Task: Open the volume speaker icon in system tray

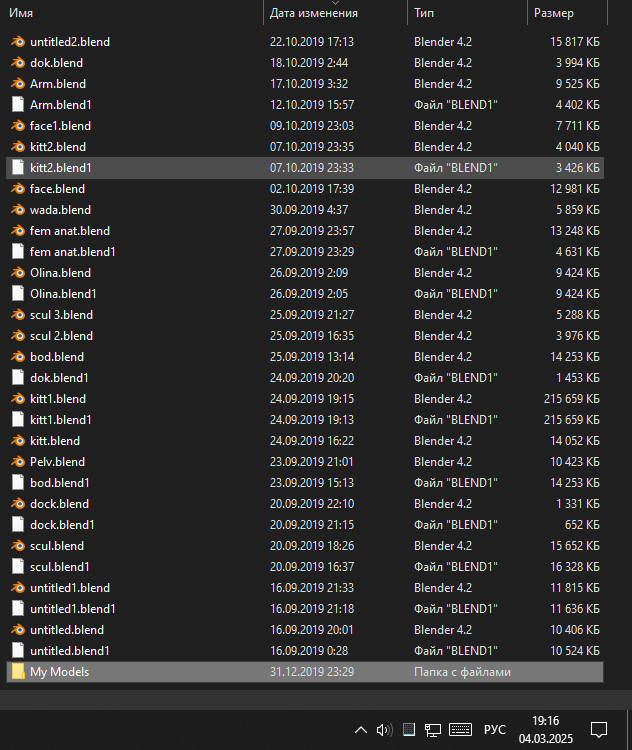Action: (x=384, y=730)
